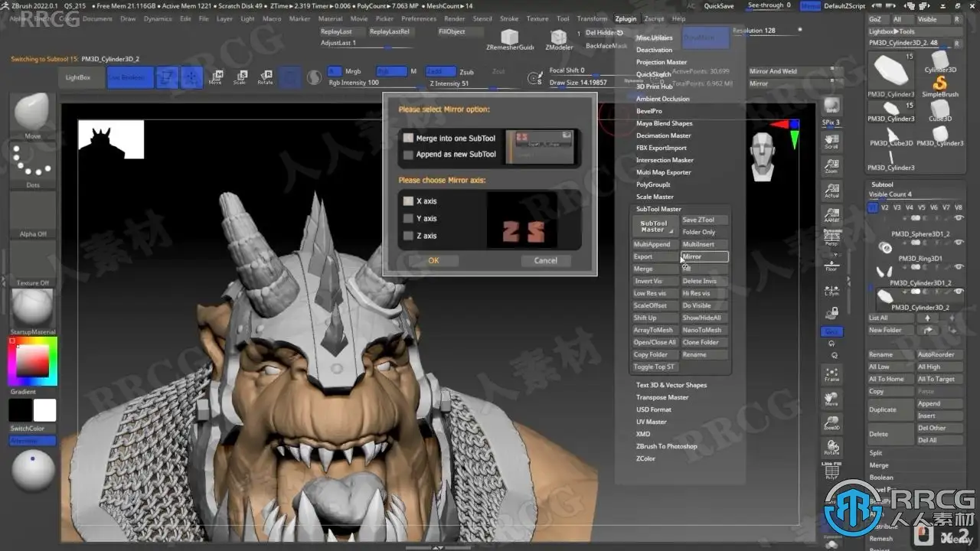This screenshot has height=551, width=980.
Task: Select the Scale transform icon in top shelf
Action: click(240, 77)
